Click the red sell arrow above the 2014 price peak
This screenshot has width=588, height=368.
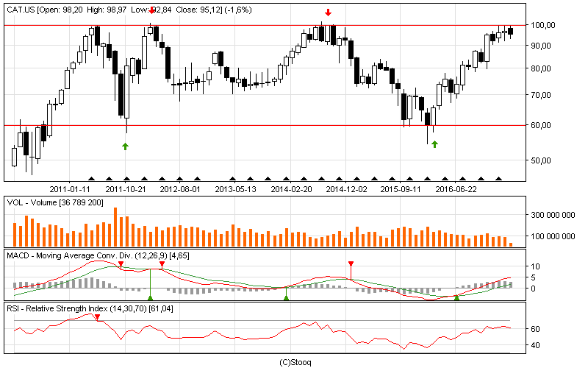point(328,13)
